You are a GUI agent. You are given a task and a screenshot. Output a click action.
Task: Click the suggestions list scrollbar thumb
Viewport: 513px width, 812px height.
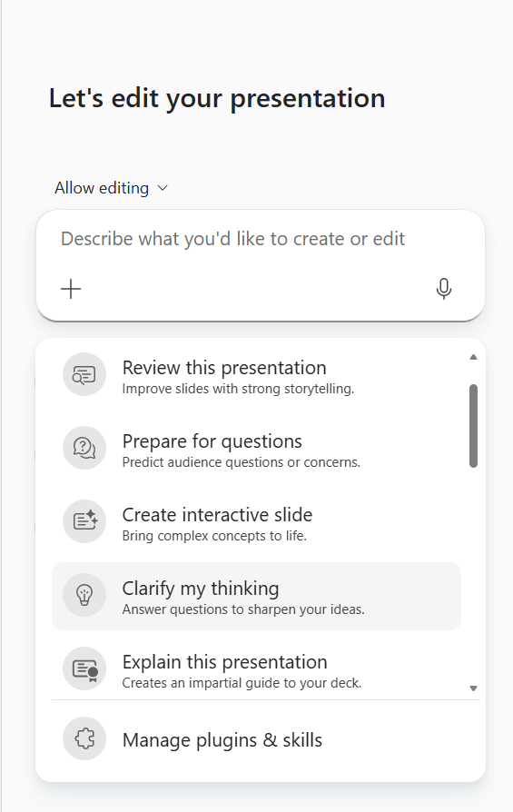(473, 426)
